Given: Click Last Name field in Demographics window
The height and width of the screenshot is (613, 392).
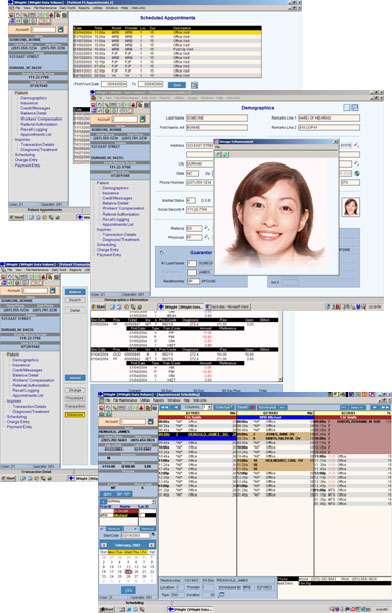Looking at the screenshot, I should point(217,118).
